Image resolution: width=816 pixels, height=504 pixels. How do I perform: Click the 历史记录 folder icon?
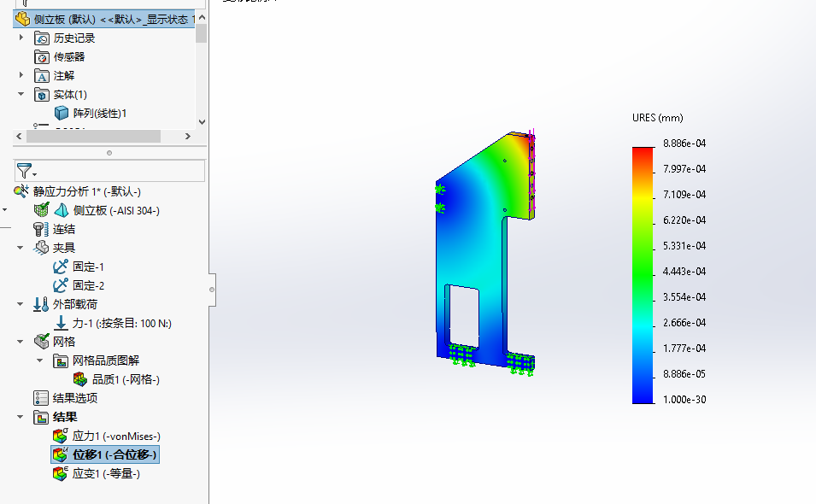[x=42, y=38]
